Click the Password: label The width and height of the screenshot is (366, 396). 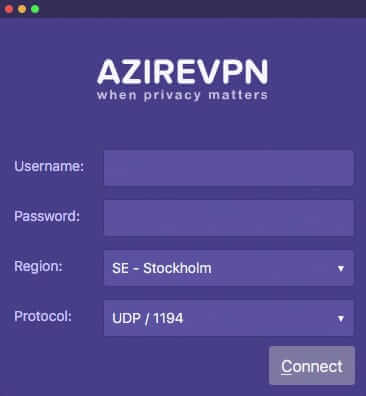pyautogui.click(x=47, y=216)
